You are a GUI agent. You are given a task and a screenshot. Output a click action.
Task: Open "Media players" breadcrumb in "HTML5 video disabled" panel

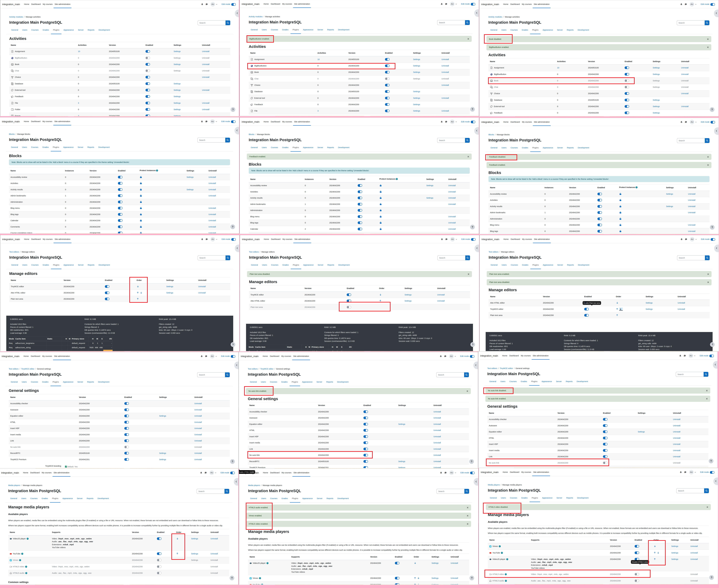[494, 485]
